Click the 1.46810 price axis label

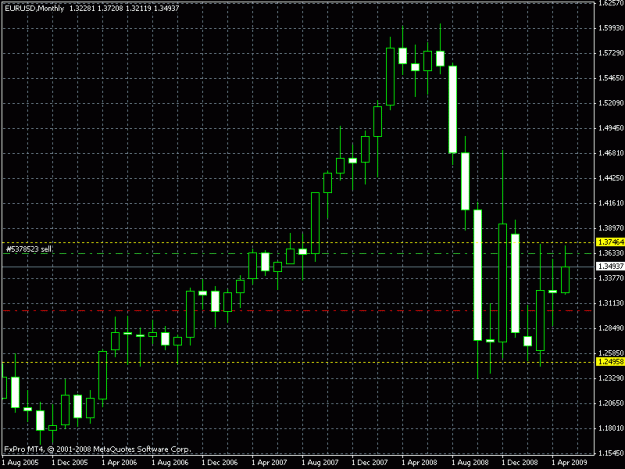coord(611,153)
